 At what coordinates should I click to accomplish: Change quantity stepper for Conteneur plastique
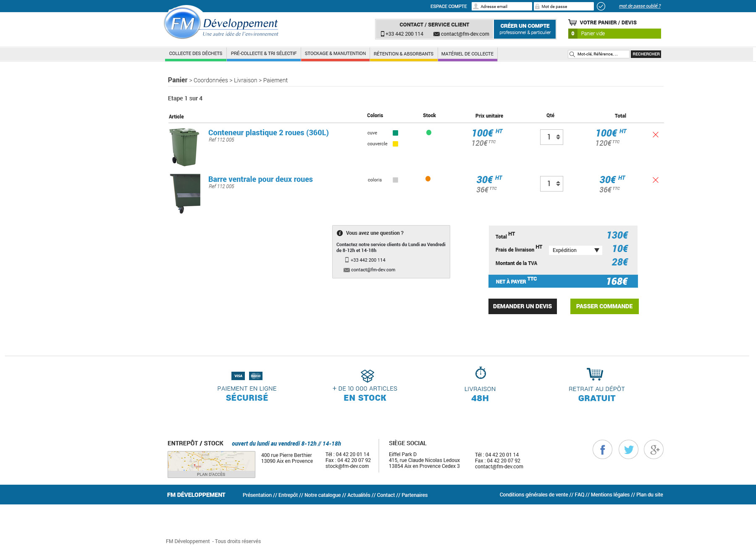558,137
